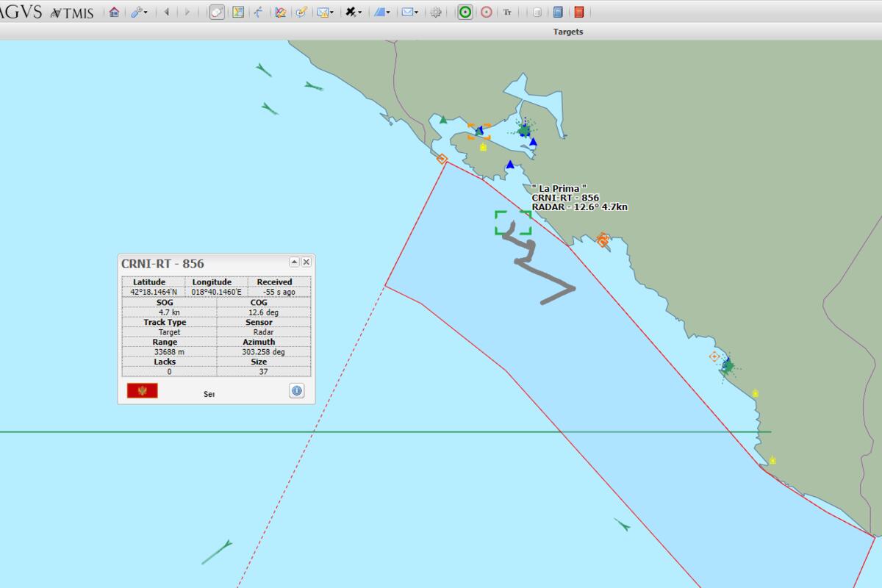This screenshot has height=588, width=882.
Task: Close the CRNI-RT - 856 panel
Action: pos(306,262)
